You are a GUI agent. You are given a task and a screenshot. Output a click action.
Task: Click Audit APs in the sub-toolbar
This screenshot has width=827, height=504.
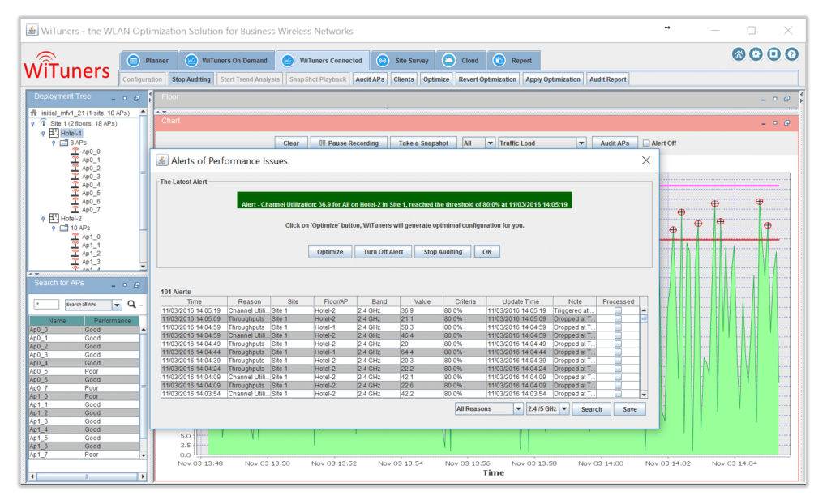coord(370,79)
